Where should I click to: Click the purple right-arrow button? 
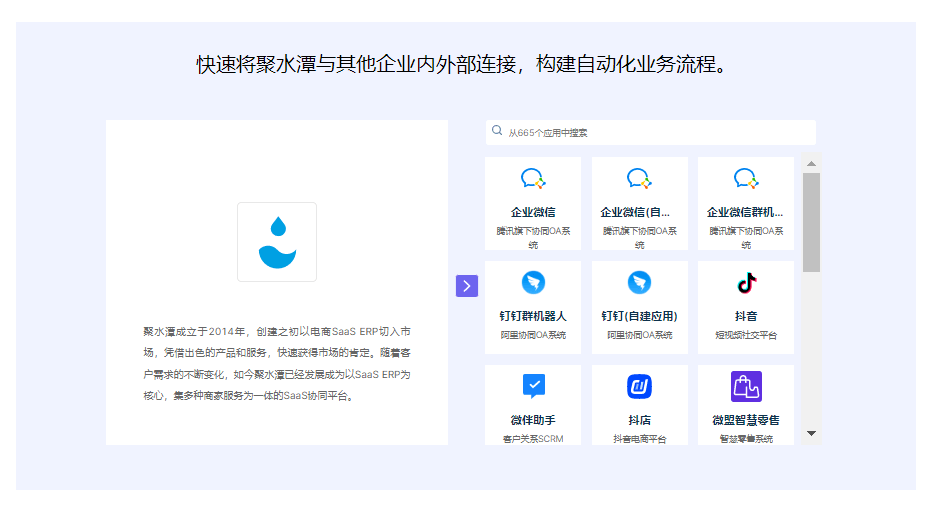pos(467,286)
